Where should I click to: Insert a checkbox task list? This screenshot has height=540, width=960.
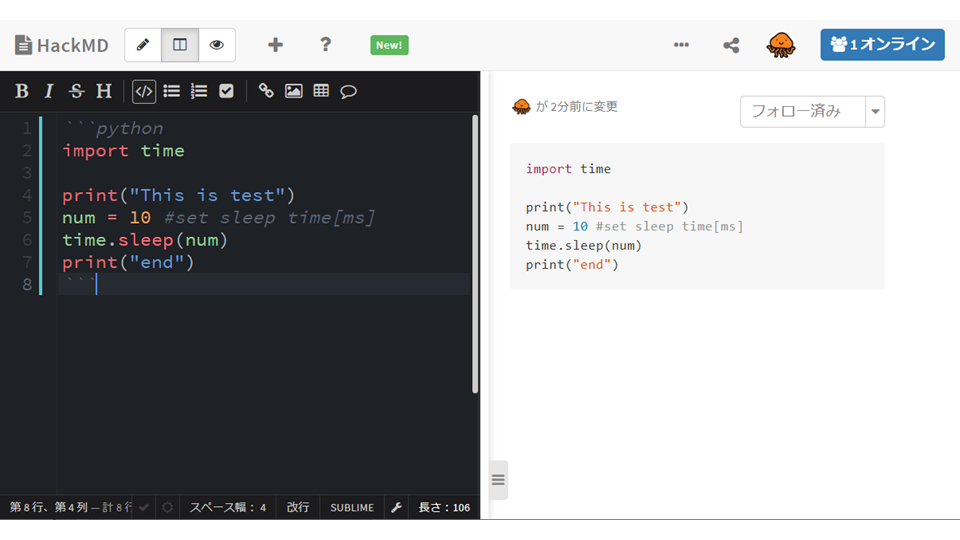coord(227,91)
